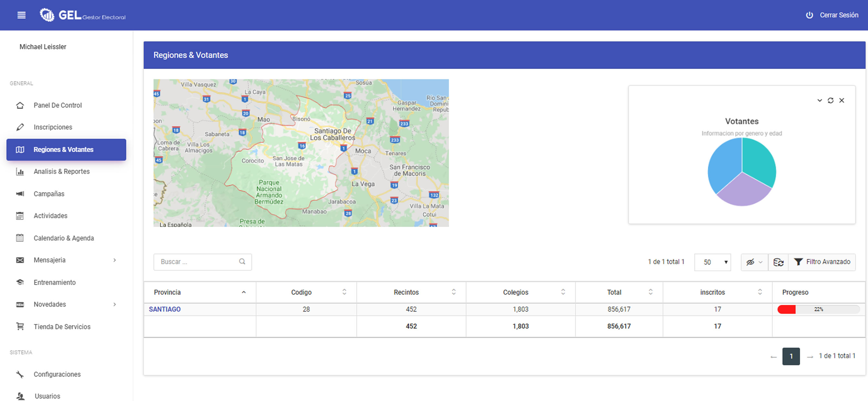This screenshot has width=868, height=401.
Task: Refresh the Votantes chart card
Action: [831, 100]
